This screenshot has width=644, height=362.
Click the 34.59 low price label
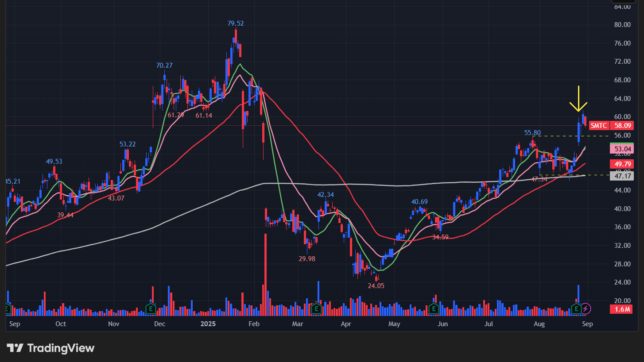click(440, 237)
